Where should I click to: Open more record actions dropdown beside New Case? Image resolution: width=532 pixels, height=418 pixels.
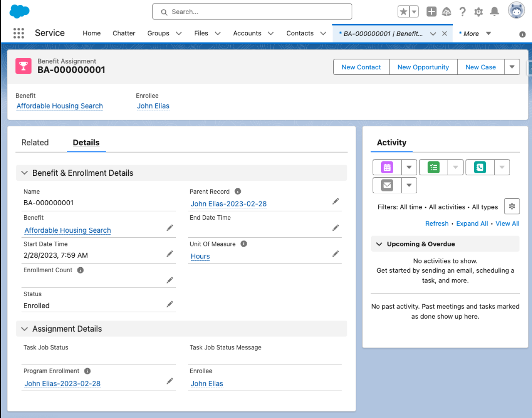pos(512,67)
